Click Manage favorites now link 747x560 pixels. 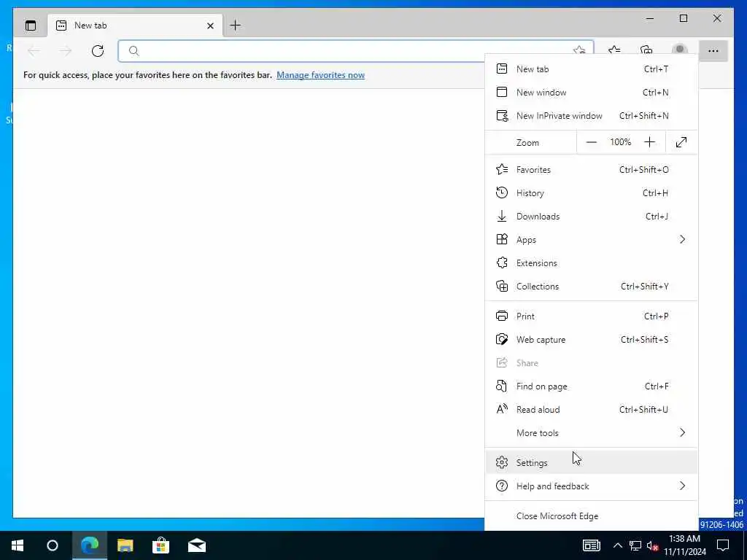click(321, 75)
